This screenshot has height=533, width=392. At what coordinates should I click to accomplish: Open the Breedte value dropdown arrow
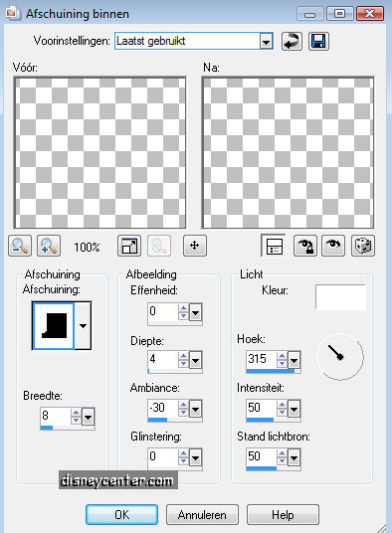[x=89, y=417]
